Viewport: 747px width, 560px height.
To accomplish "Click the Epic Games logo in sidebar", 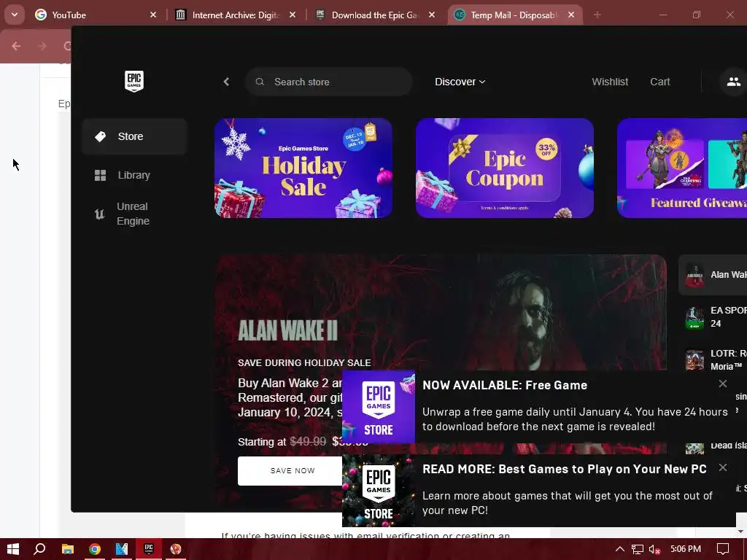I will [x=134, y=82].
